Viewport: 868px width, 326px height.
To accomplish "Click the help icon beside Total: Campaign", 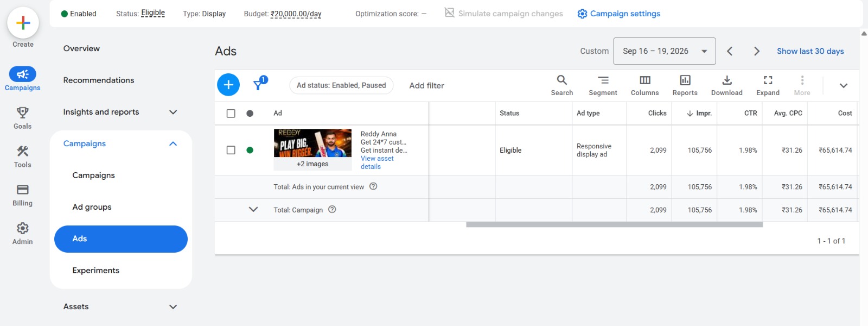I will (332, 209).
